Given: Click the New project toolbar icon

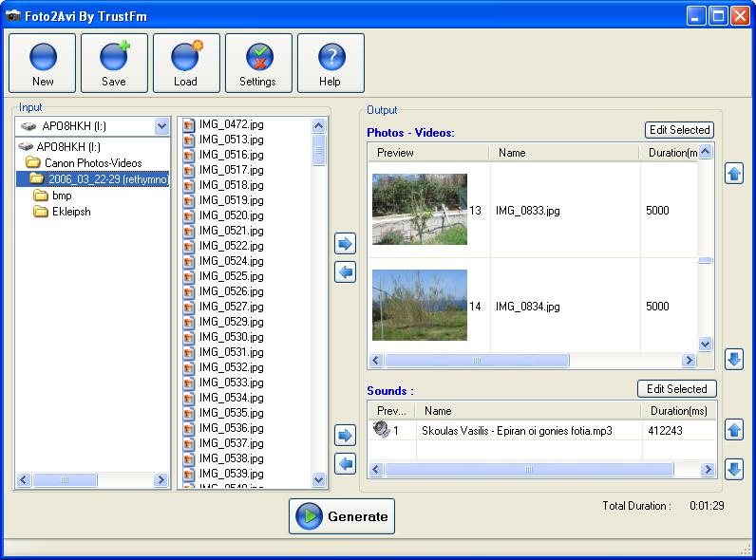Looking at the screenshot, I should click(43, 63).
